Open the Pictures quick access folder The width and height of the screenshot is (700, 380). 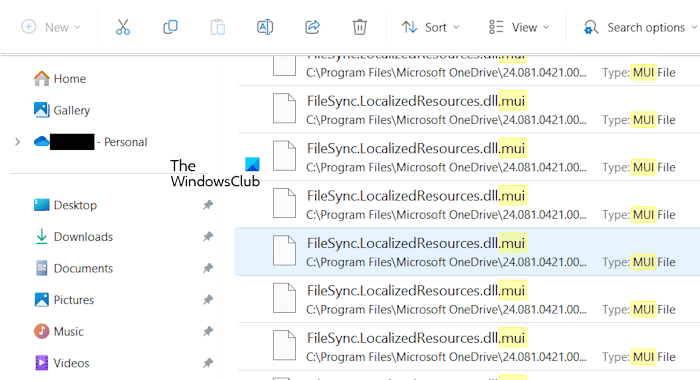tap(74, 300)
